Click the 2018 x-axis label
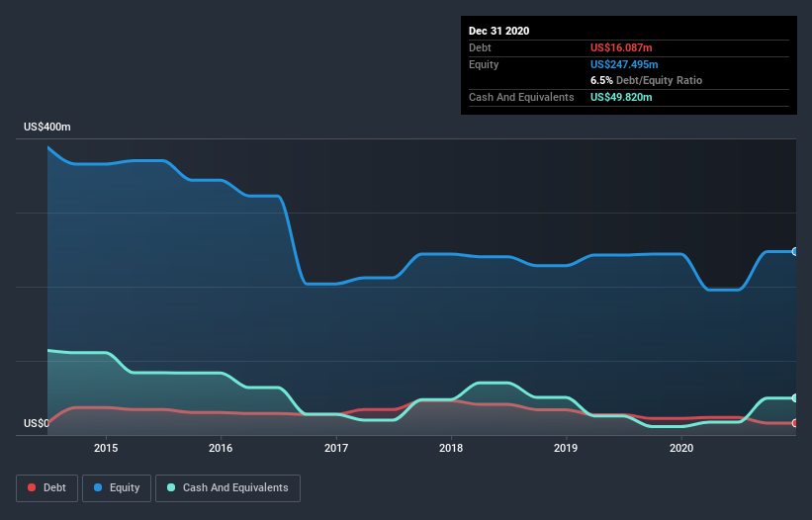 [451, 448]
